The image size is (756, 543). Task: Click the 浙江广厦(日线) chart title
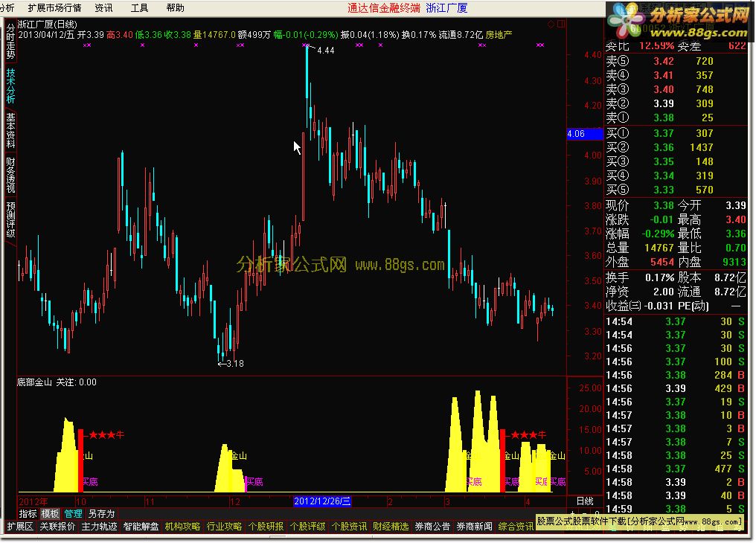(x=48, y=24)
